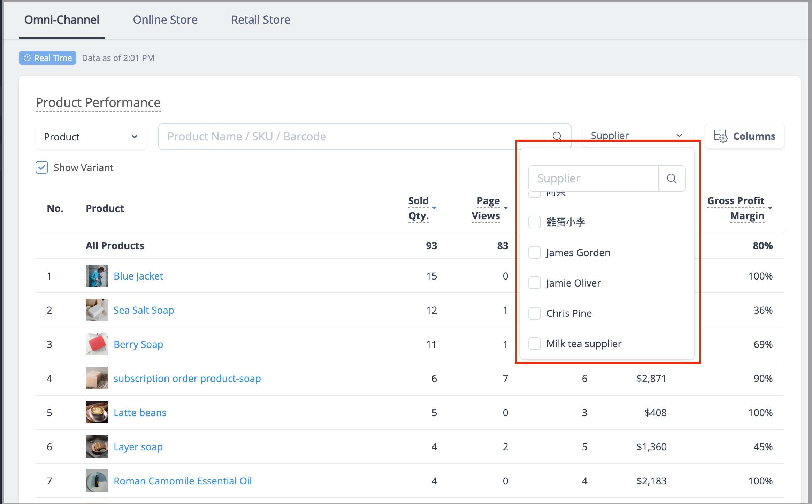Click the Real Time clock badge
This screenshot has width=812, height=504.
click(47, 58)
